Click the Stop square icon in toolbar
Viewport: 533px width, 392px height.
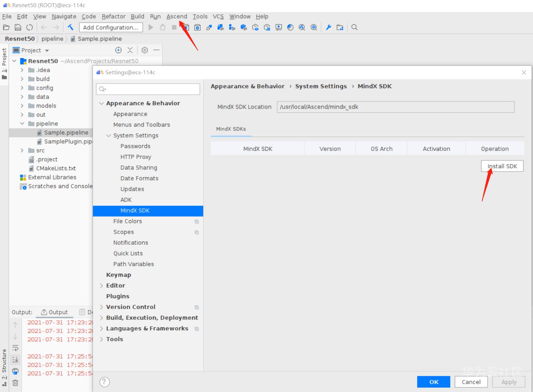[x=174, y=27]
